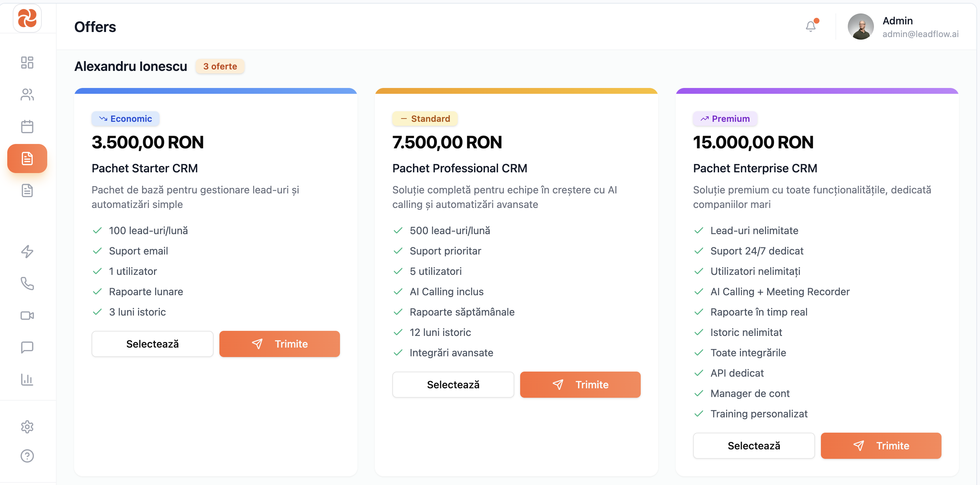
Task: Click the 3 oferte counter badge
Action: pos(220,66)
